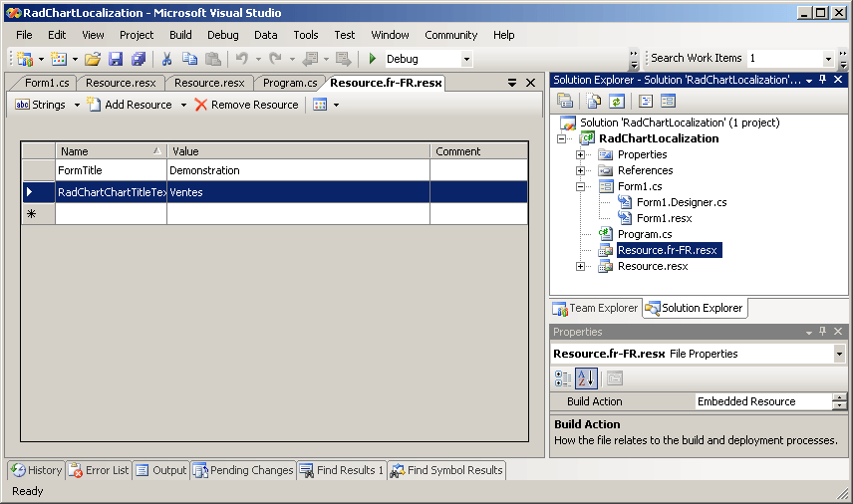Image resolution: width=853 pixels, height=504 pixels.
Task: Open the Debug configuration dropdown
Action: pyautogui.click(x=466, y=59)
